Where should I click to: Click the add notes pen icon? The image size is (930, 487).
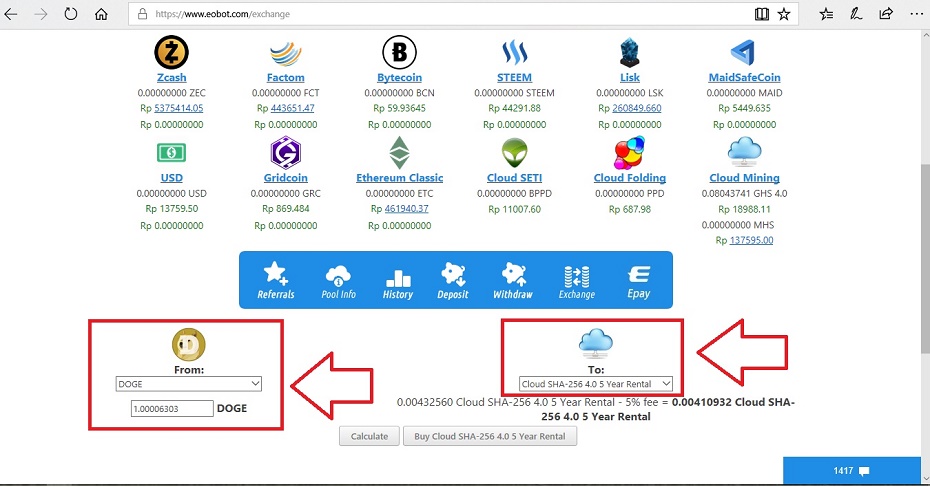[856, 14]
